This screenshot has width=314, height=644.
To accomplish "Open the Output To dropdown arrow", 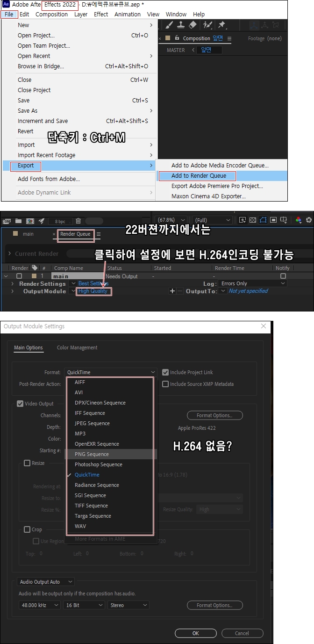I will point(223,291).
